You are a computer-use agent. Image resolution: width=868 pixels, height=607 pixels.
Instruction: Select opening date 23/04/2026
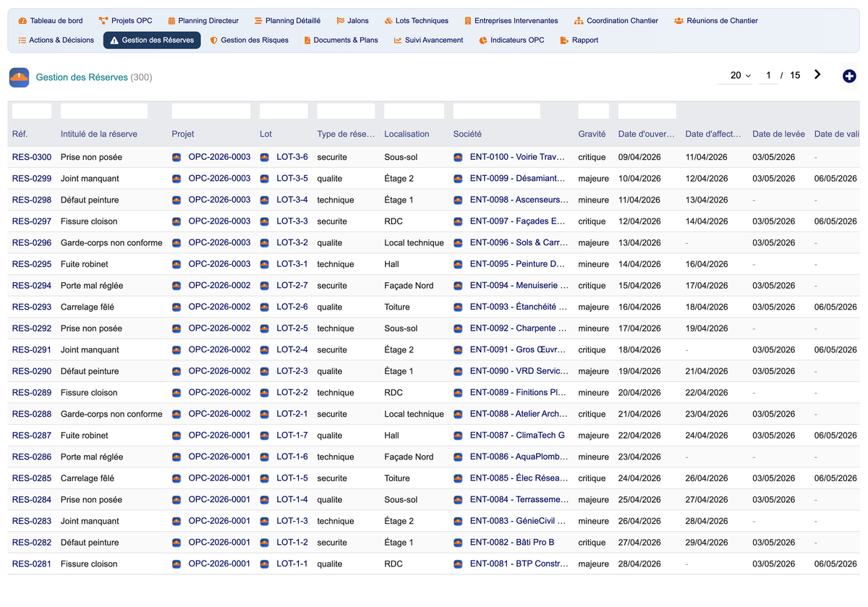tap(639, 457)
